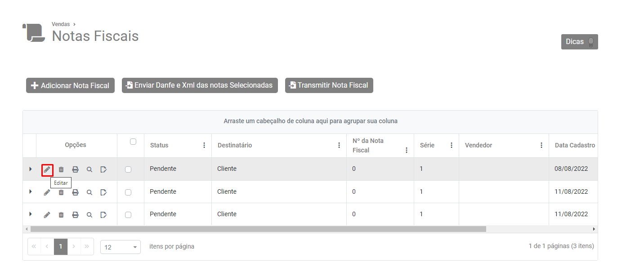Click the Vendas breadcrumb link

tap(61, 24)
